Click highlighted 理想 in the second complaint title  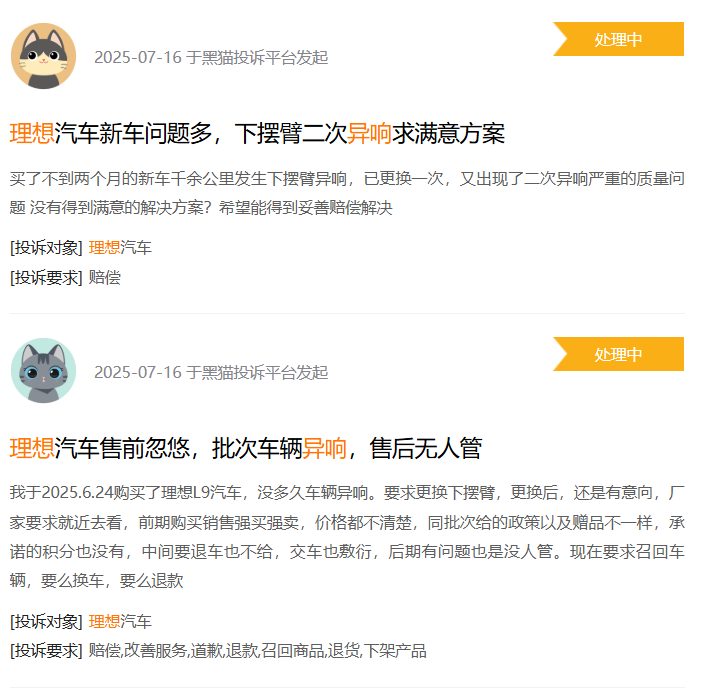click(32, 448)
